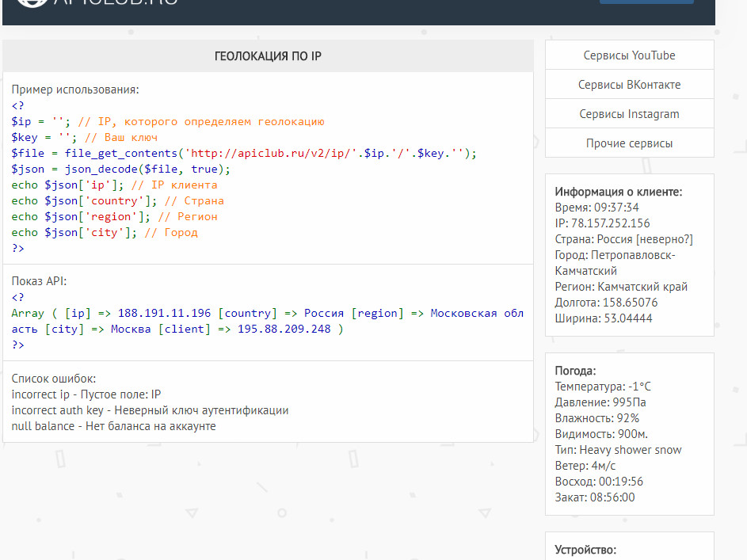Click the Пример использования label
The image size is (747, 560).
[75, 90]
